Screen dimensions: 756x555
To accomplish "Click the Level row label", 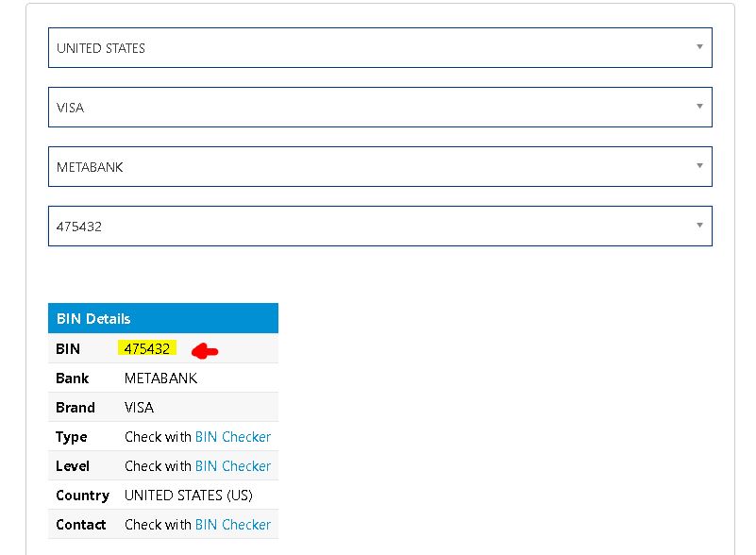I will [x=73, y=466].
